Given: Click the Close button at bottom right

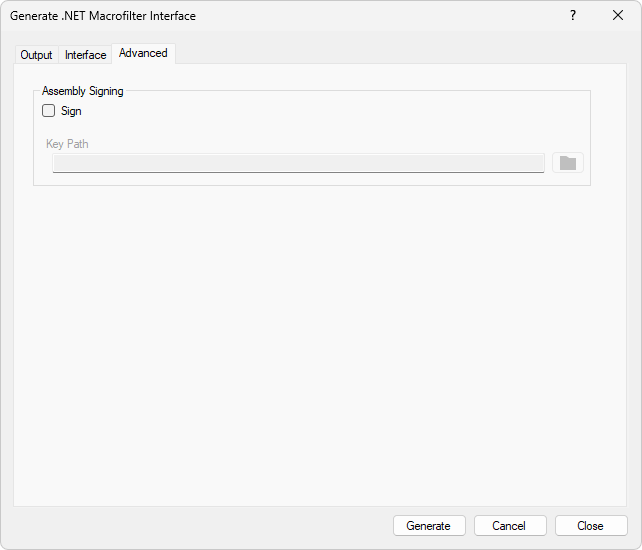Looking at the screenshot, I should (590, 526).
